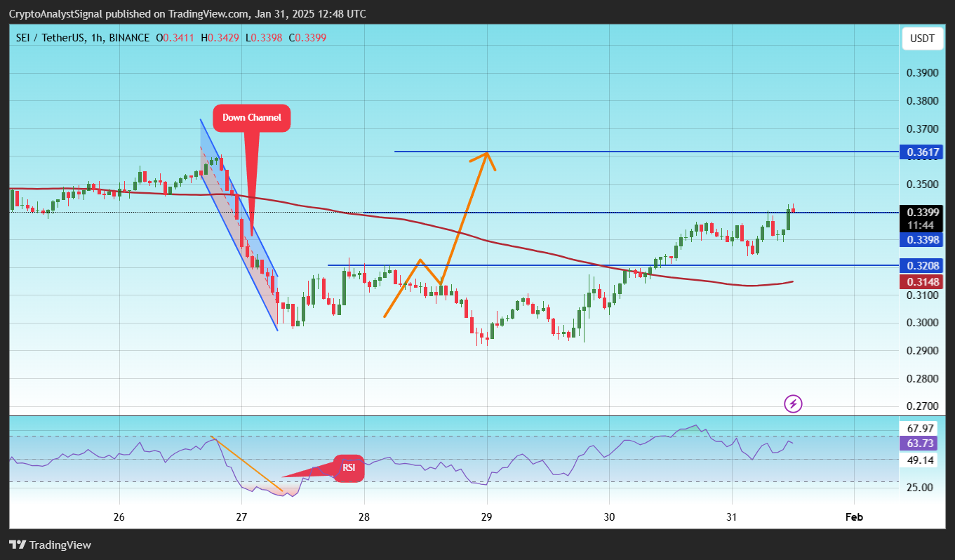The width and height of the screenshot is (955, 560).
Task: Click the 49.14 RSI scale label
Action: [x=920, y=460]
